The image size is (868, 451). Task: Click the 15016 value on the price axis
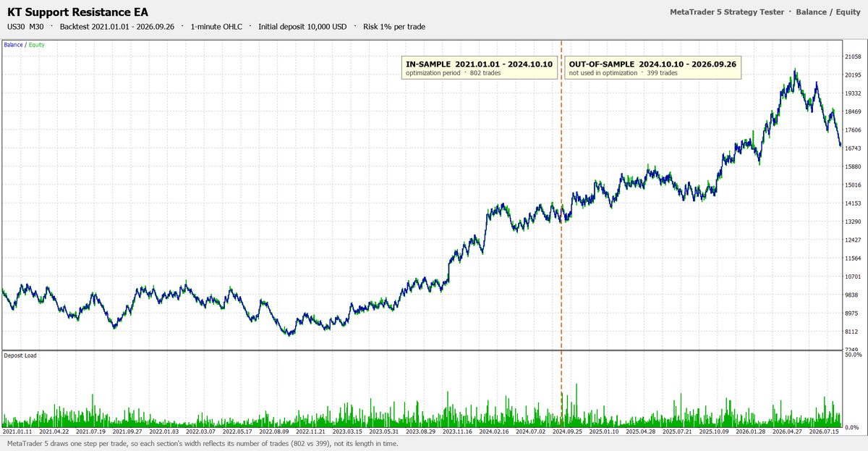(x=852, y=185)
